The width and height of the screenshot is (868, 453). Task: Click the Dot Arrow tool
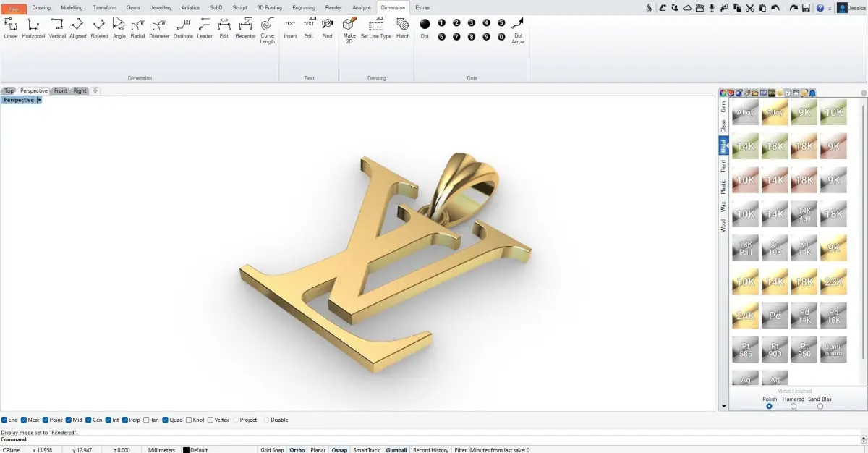tap(518, 31)
